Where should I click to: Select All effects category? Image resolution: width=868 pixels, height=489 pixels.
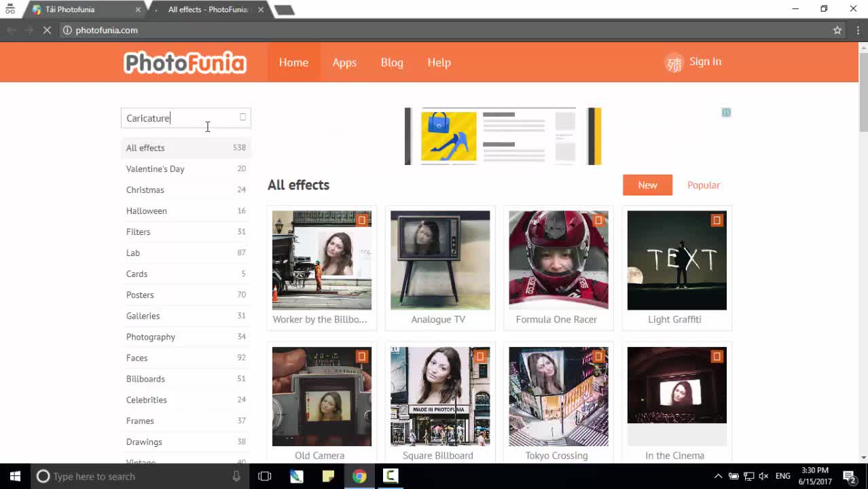coord(186,147)
